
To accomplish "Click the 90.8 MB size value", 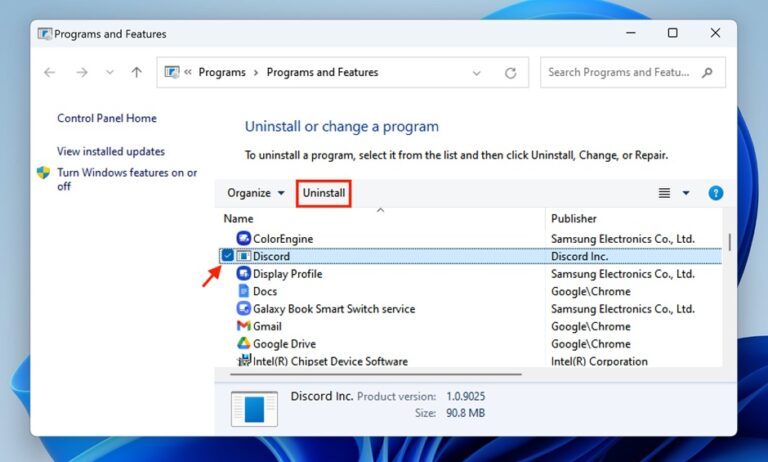I will pyautogui.click(x=465, y=413).
